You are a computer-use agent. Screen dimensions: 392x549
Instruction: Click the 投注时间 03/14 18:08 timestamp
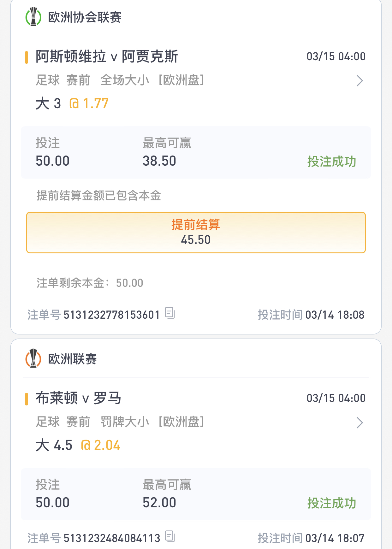coord(311,315)
